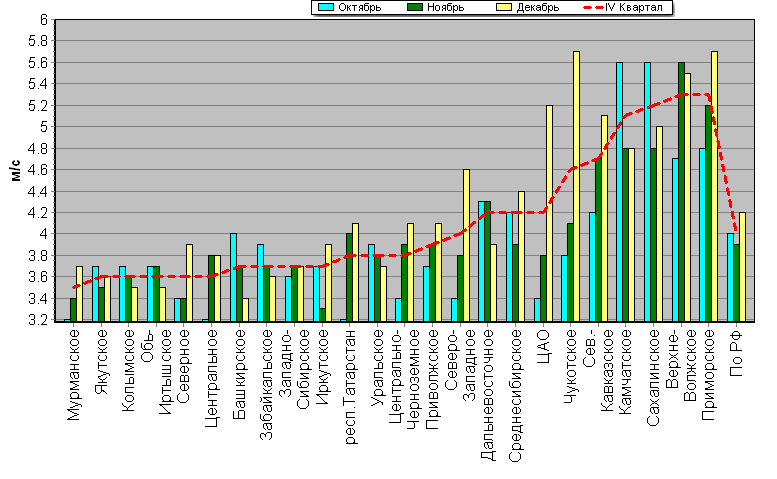Click the y-axis value 5.4
Viewport: 777px width, 479px height.
click(x=38, y=84)
